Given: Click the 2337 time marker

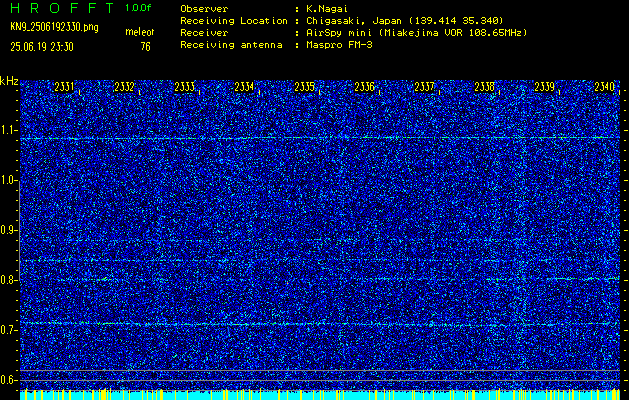Looking at the screenshot, I should tap(424, 87).
